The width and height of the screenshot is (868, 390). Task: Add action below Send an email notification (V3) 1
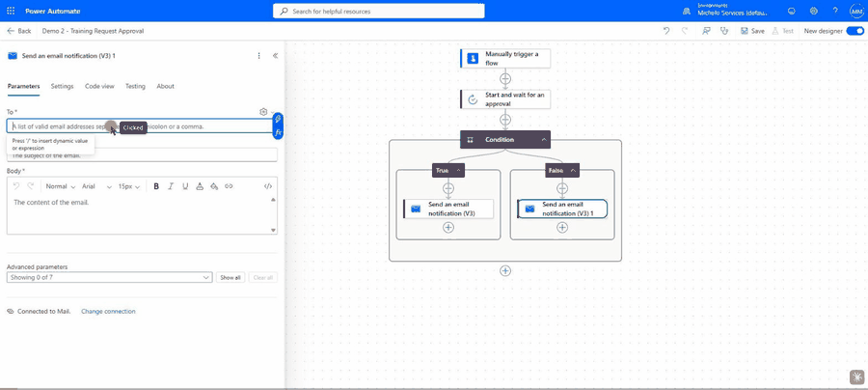(x=562, y=227)
